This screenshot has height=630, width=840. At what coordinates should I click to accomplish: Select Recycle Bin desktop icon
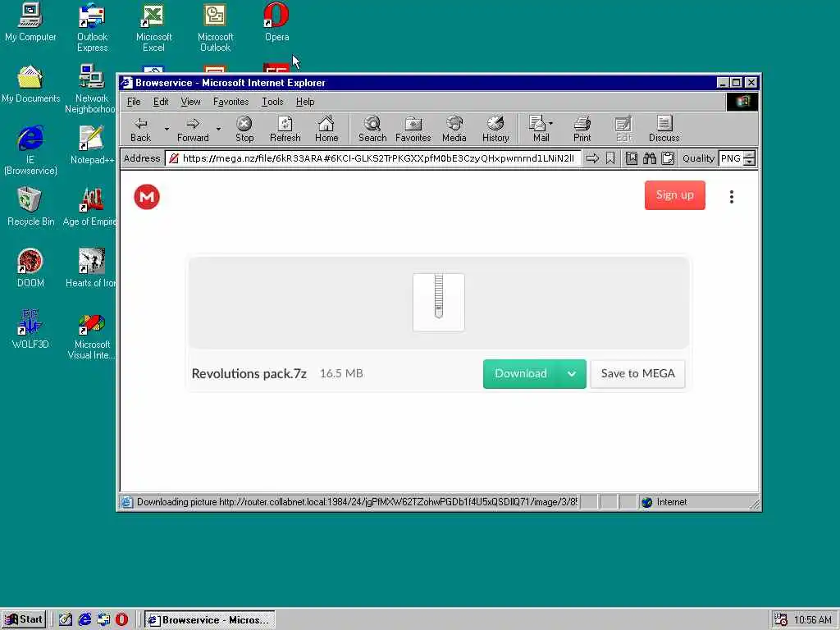tap(30, 207)
